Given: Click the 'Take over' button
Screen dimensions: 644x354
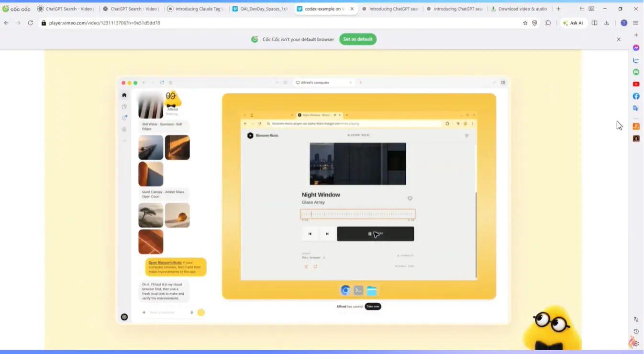Looking at the screenshot, I should 373,307.
